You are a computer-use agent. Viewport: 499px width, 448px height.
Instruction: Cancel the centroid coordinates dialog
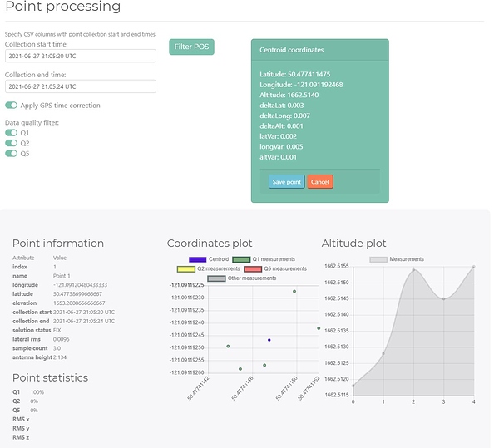(320, 182)
